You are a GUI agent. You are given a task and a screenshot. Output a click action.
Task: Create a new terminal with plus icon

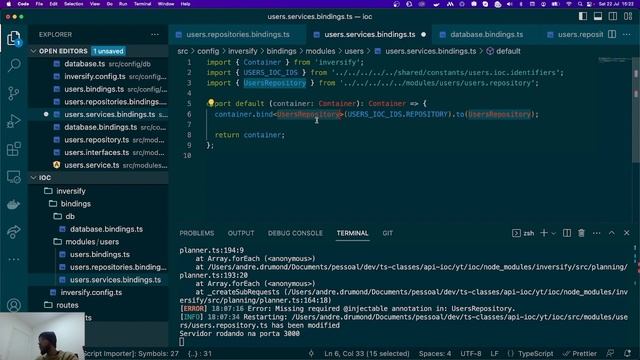(x=544, y=233)
